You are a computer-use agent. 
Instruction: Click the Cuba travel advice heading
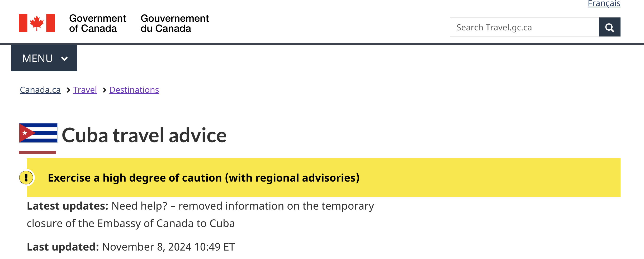pyautogui.click(x=144, y=135)
